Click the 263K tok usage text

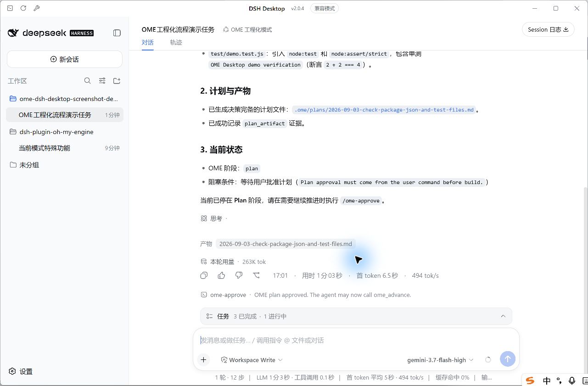tap(254, 262)
